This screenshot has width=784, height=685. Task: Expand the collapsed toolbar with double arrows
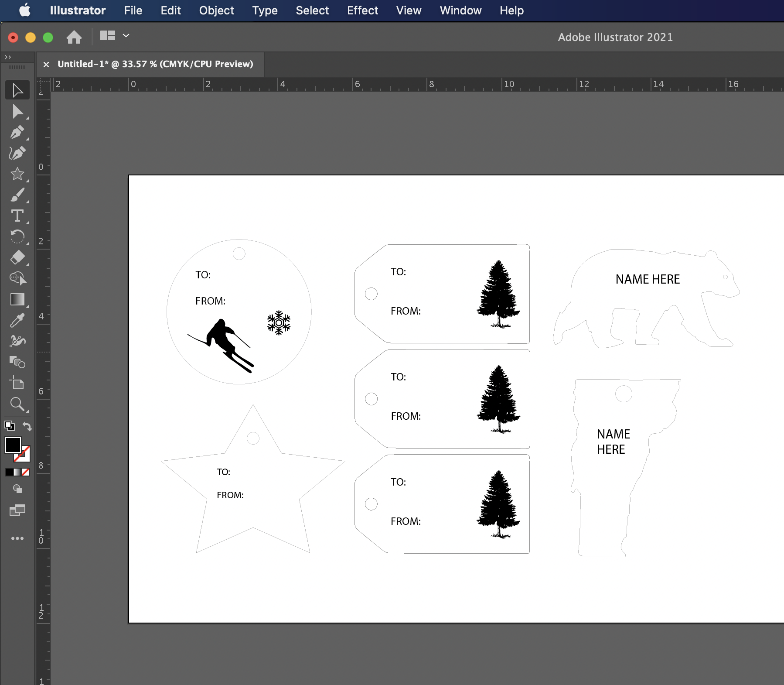(x=8, y=57)
